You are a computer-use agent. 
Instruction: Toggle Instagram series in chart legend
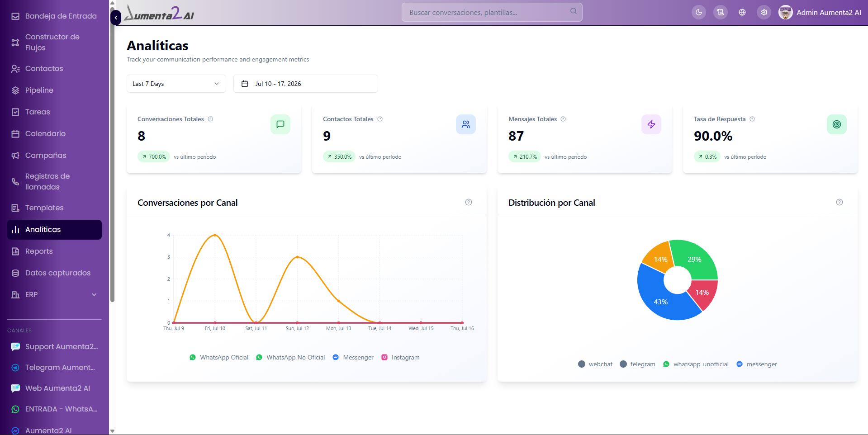[x=400, y=357]
